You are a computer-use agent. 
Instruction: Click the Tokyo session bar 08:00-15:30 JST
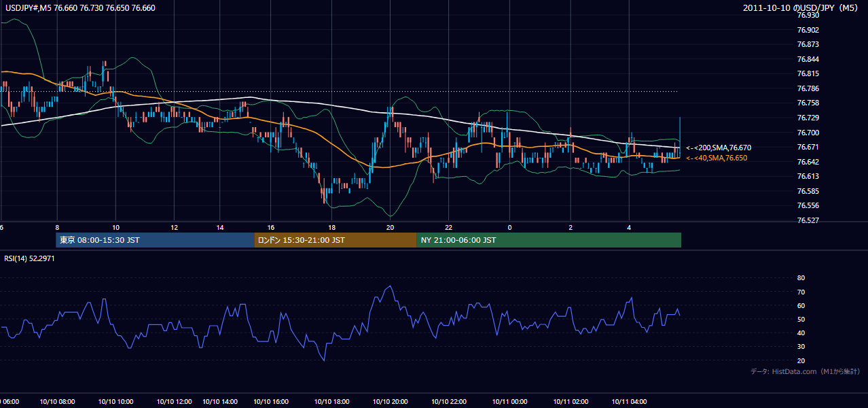pos(155,240)
